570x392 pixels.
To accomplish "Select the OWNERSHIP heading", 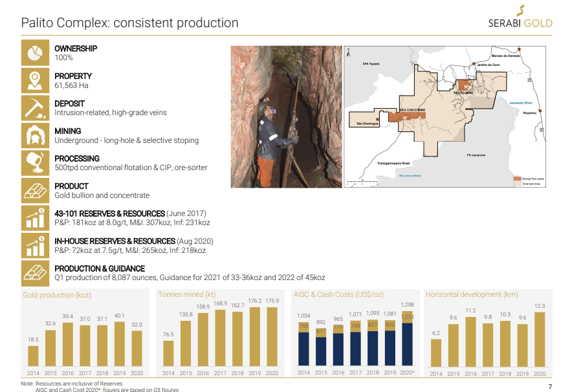I will coord(76,49).
